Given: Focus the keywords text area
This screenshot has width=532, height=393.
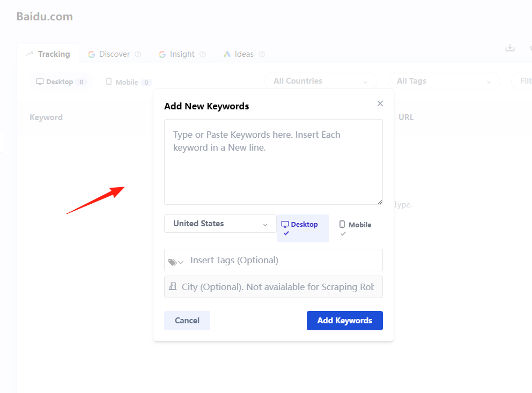Looking at the screenshot, I should click(x=274, y=162).
